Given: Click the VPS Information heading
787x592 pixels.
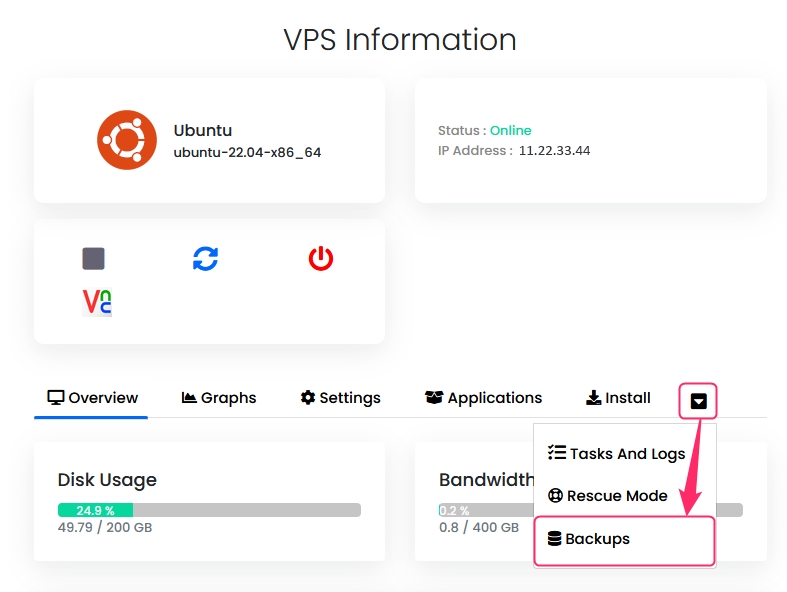Looking at the screenshot, I should (400, 40).
